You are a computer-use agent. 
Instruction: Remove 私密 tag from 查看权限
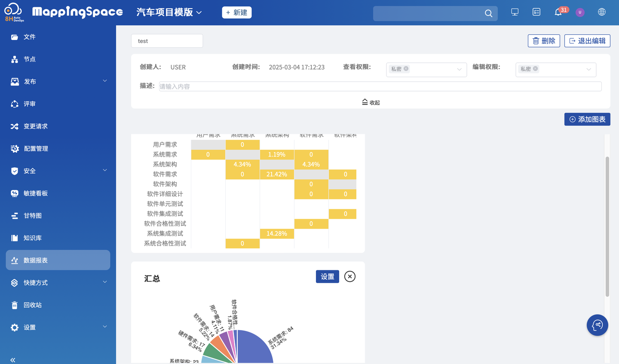click(406, 69)
